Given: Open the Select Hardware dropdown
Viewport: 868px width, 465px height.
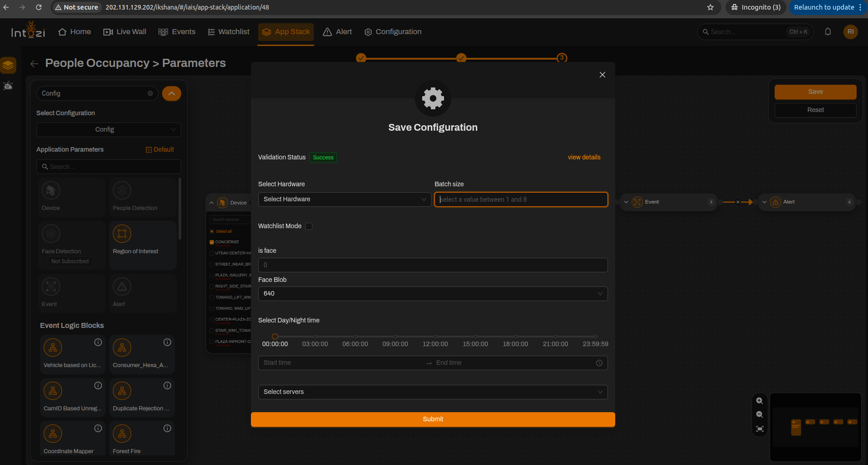Looking at the screenshot, I should click(345, 199).
